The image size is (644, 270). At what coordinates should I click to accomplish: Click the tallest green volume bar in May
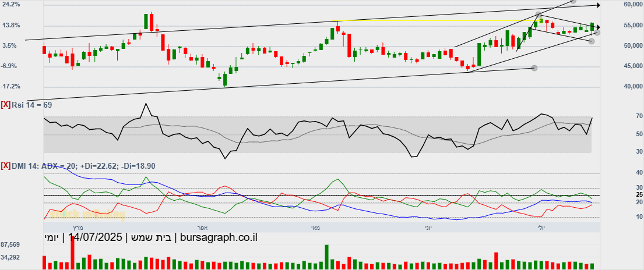click(x=327, y=257)
